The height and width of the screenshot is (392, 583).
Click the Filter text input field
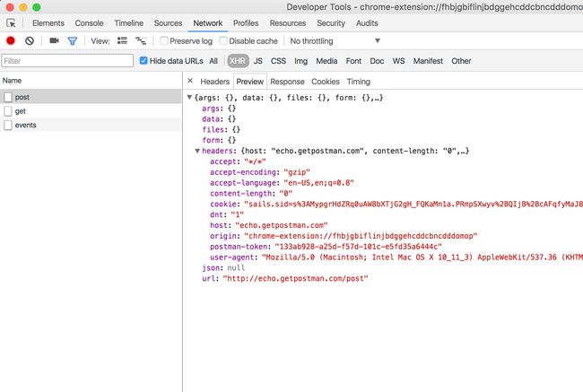pos(67,61)
